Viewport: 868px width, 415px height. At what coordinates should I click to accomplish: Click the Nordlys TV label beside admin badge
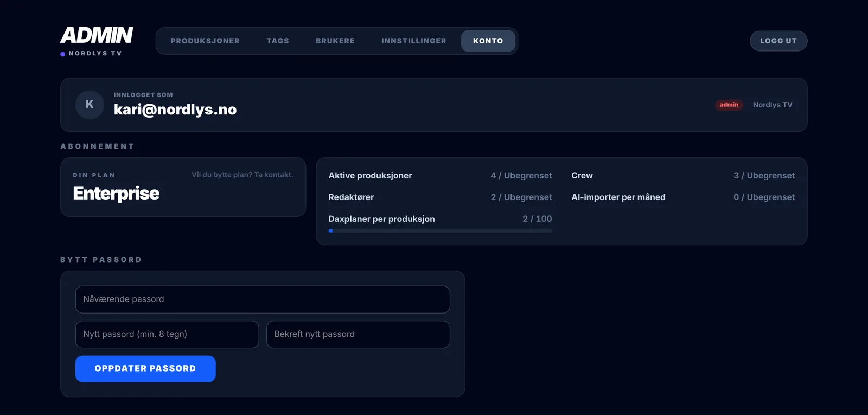(773, 105)
